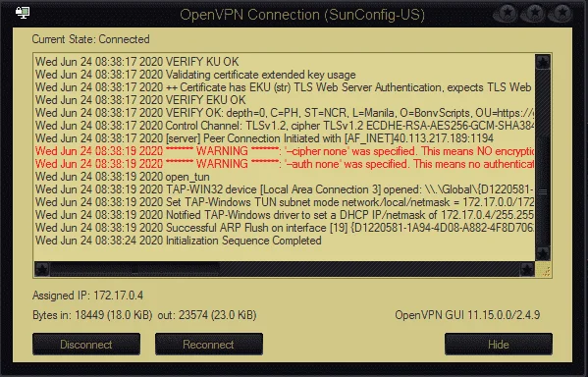Maximize window using middle star button
588x377 pixels.
coord(534,14)
